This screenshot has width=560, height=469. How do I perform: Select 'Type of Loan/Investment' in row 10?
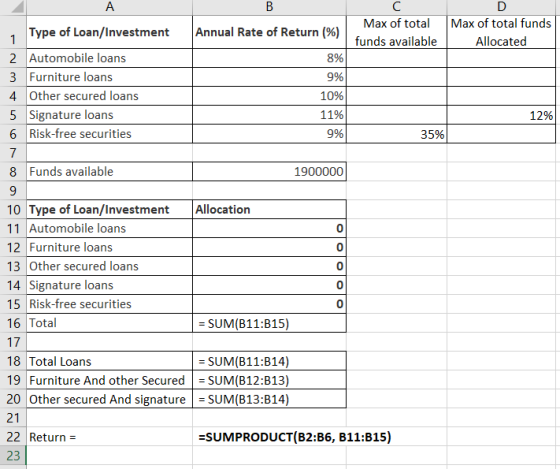(x=110, y=210)
